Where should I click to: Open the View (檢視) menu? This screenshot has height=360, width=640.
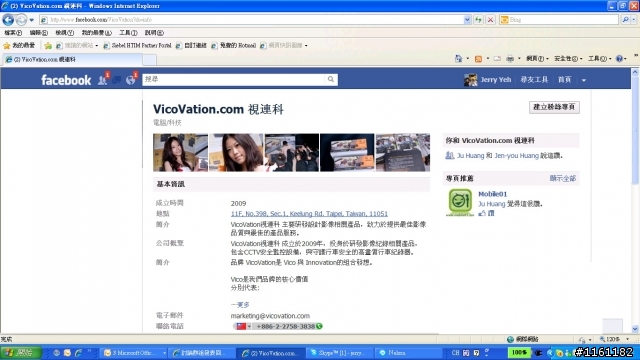point(64,33)
